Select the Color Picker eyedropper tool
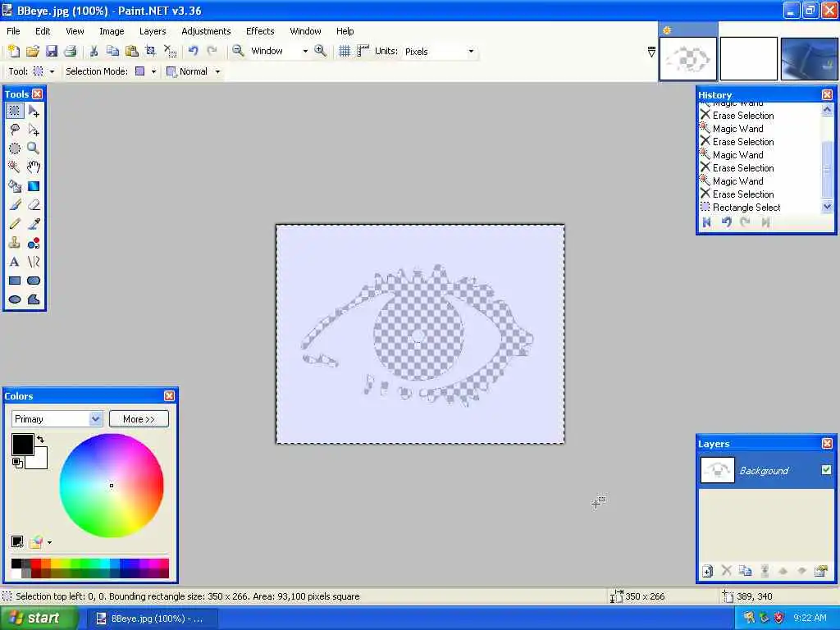840x630 pixels. (34, 224)
